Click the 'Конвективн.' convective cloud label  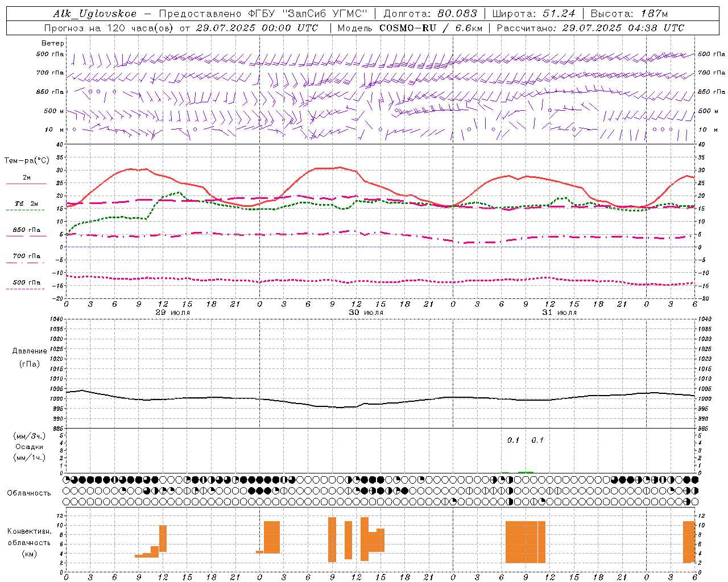tap(29, 531)
